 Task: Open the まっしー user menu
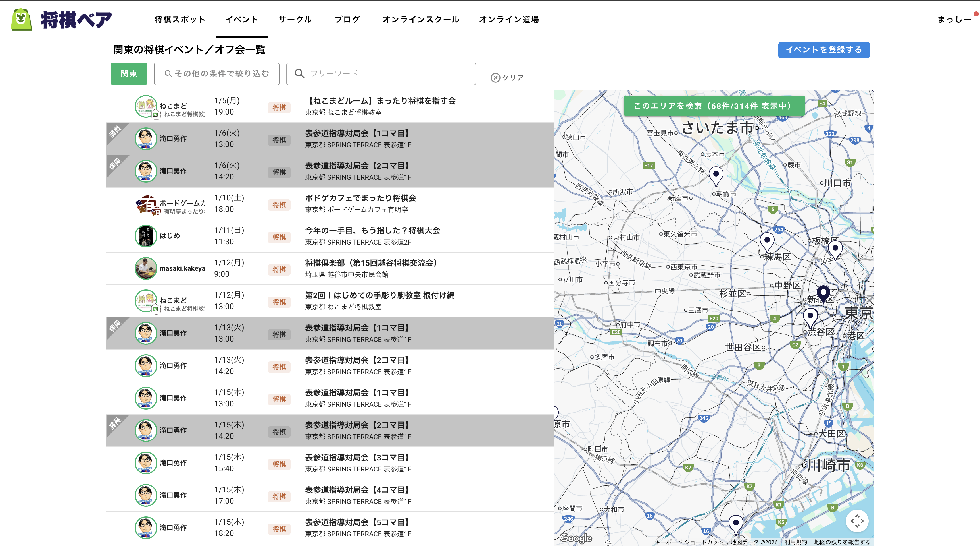pos(954,19)
